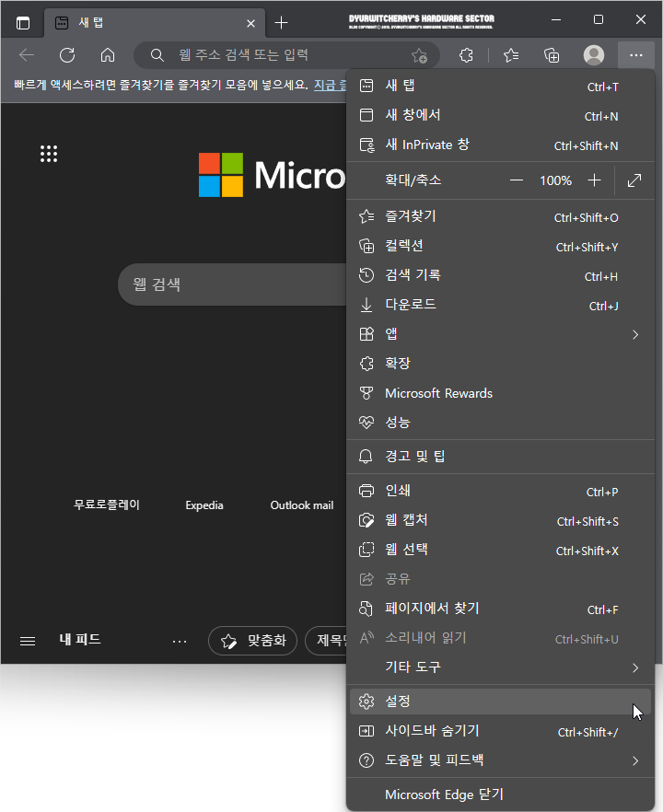Select 새 창에서 menu item
The width and height of the screenshot is (663, 812).
point(500,115)
